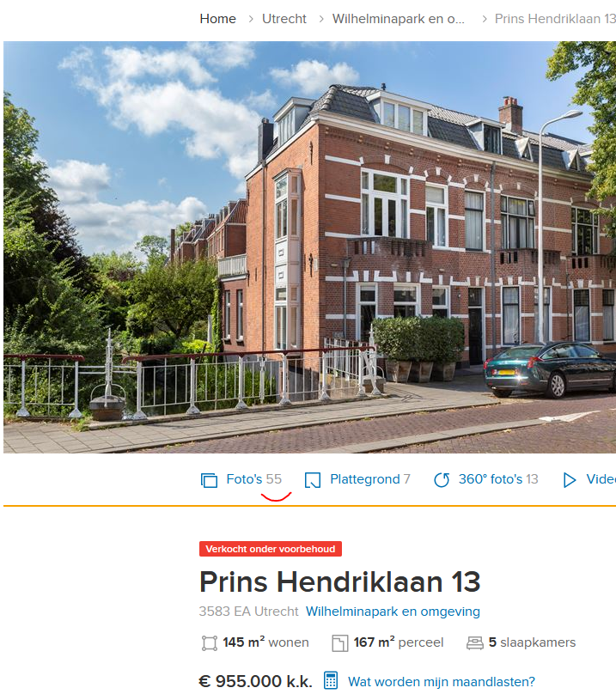Click the mortgage calculator icon
The height and width of the screenshot is (700, 616).
[x=331, y=680]
